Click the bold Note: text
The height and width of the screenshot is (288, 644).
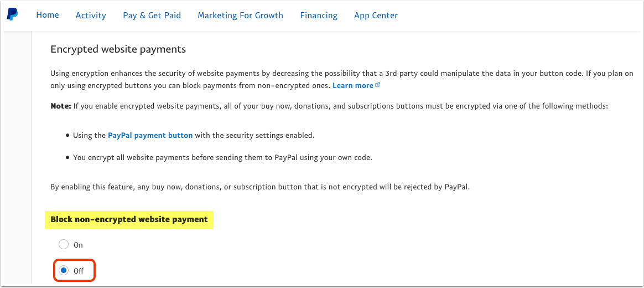[61, 106]
